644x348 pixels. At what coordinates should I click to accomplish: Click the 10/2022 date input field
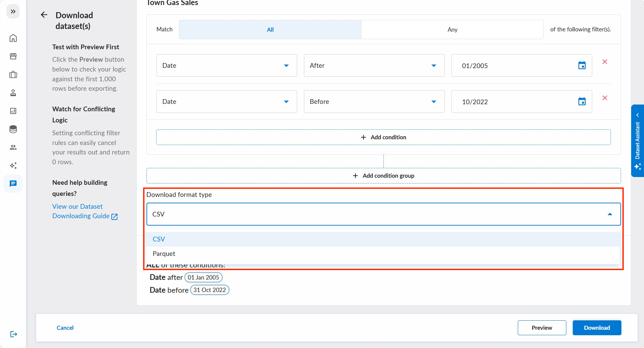click(521, 101)
